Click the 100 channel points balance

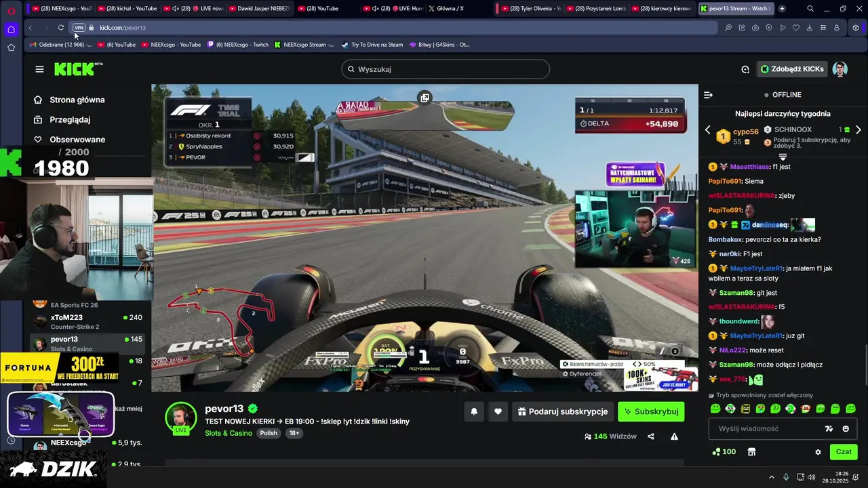(x=724, y=452)
